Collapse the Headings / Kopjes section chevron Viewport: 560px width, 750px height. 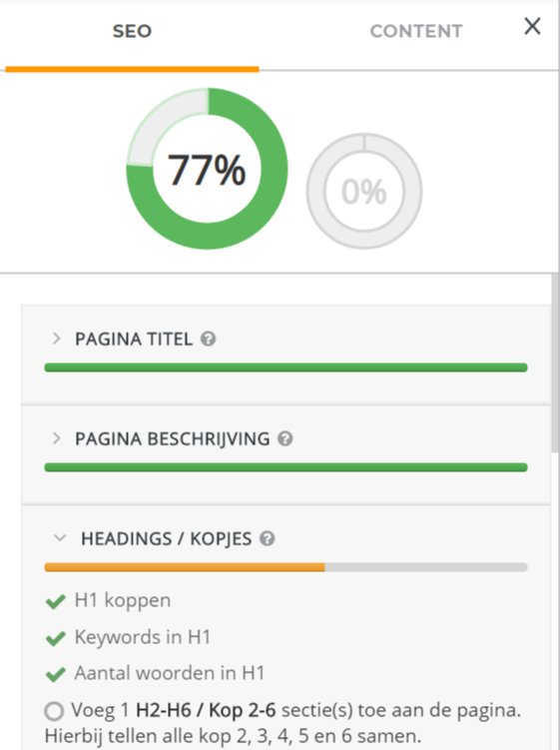tap(60, 537)
